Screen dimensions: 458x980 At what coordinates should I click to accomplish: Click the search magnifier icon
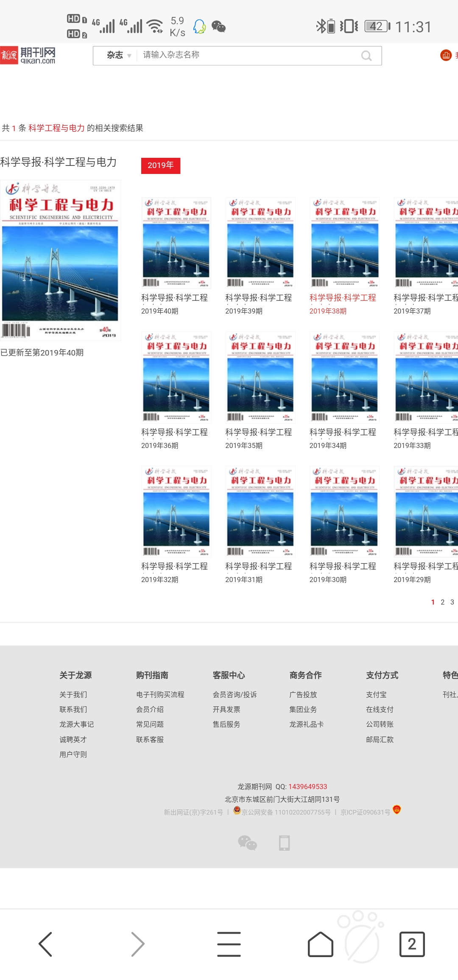point(366,56)
